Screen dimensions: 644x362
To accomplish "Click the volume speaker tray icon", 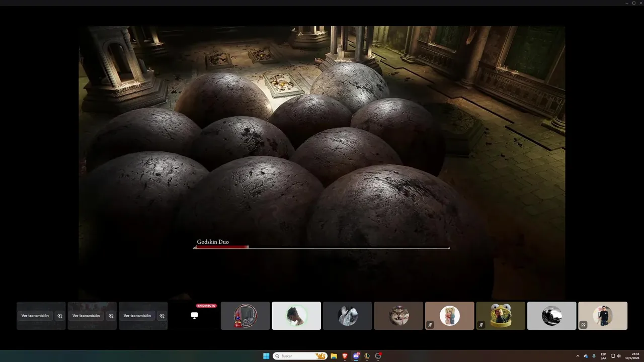I will [x=619, y=356].
